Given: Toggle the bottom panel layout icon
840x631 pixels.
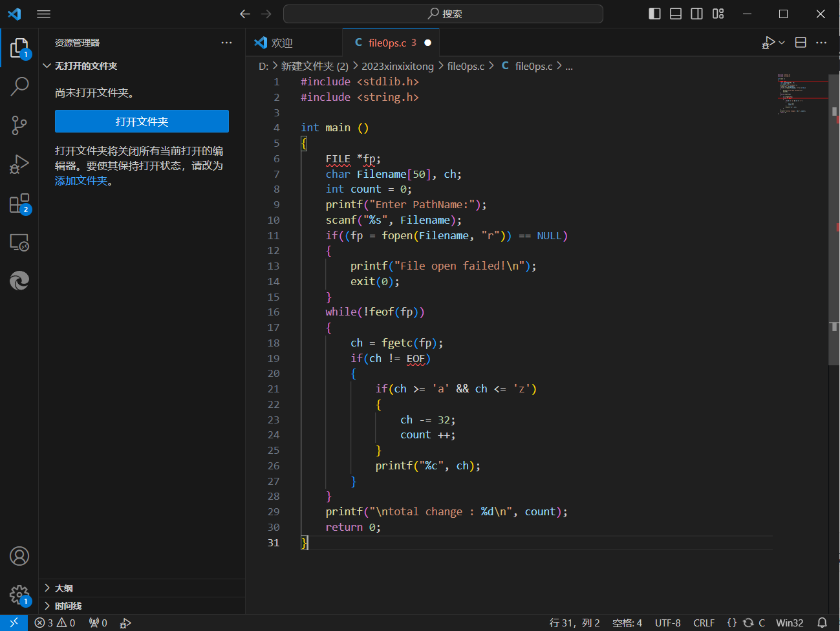Looking at the screenshot, I should point(676,14).
